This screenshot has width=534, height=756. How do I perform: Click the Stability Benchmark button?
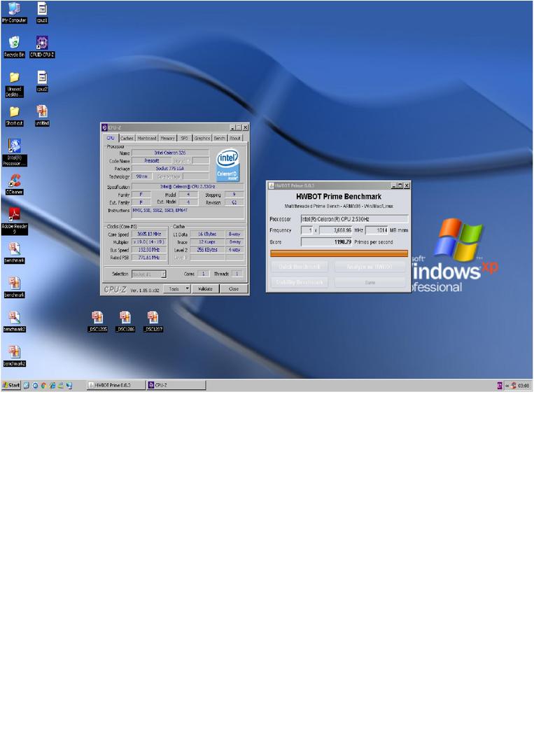coord(300,282)
